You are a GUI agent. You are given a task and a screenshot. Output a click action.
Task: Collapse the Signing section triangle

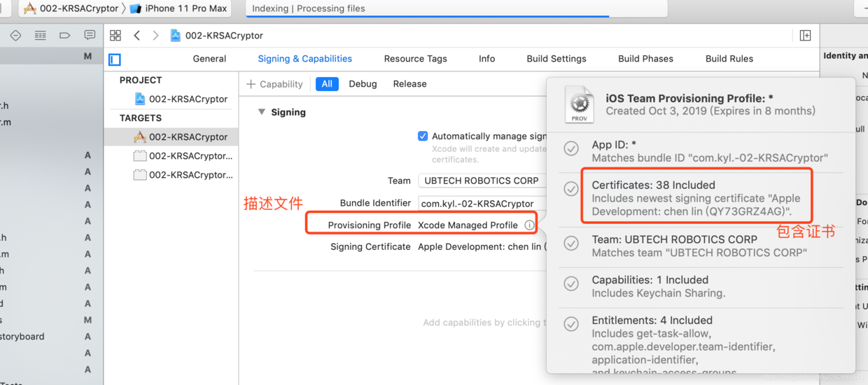click(262, 112)
